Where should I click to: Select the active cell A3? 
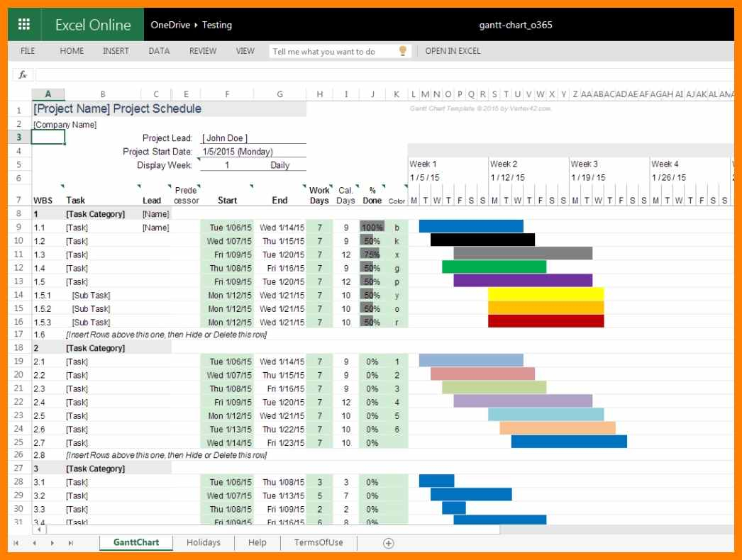pos(48,137)
